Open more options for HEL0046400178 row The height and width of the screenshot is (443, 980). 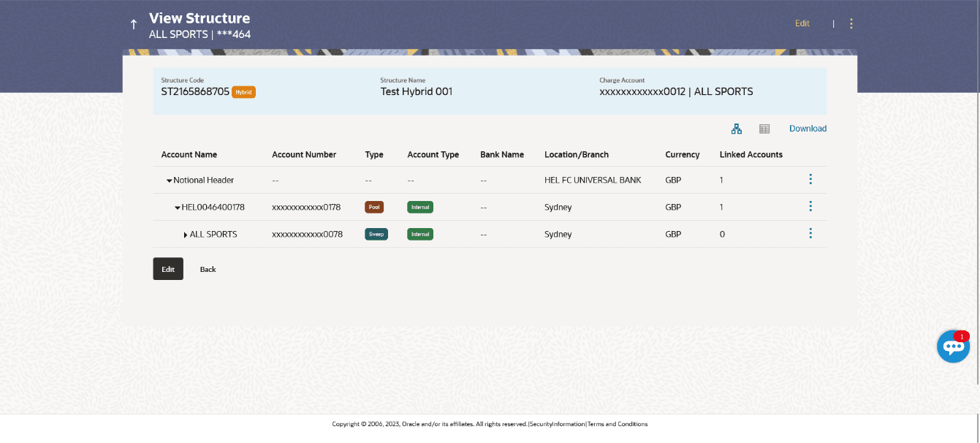810,206
